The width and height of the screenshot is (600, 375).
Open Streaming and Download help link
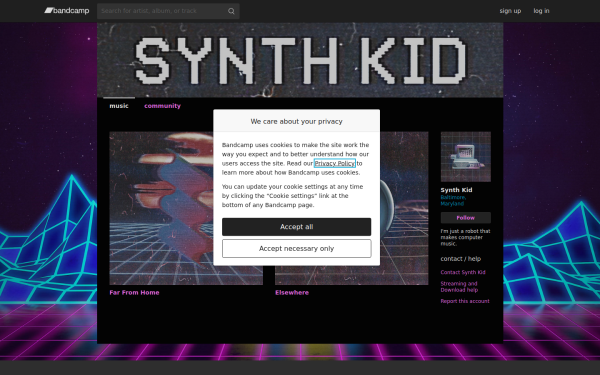coord(459,287)
